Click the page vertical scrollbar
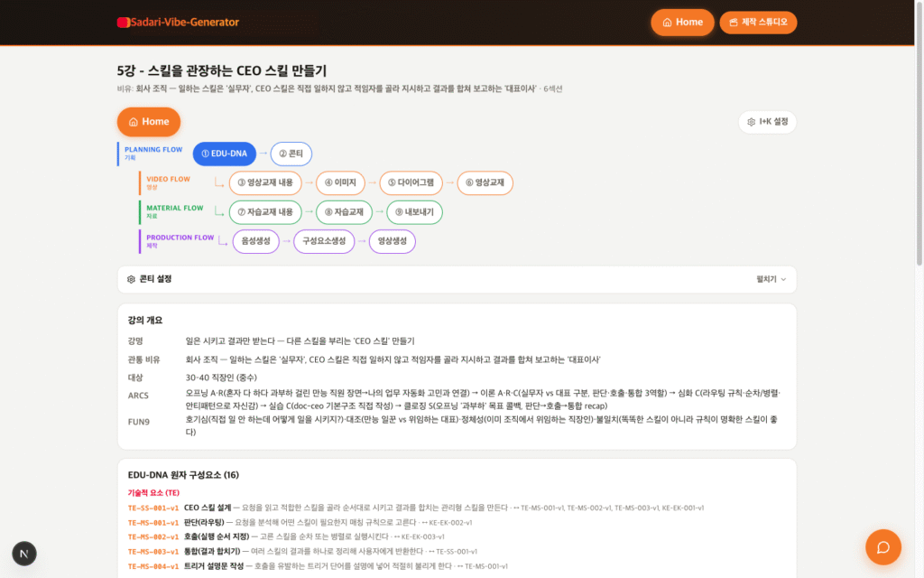Screen dimensions: 924x578 click(919, 133)
